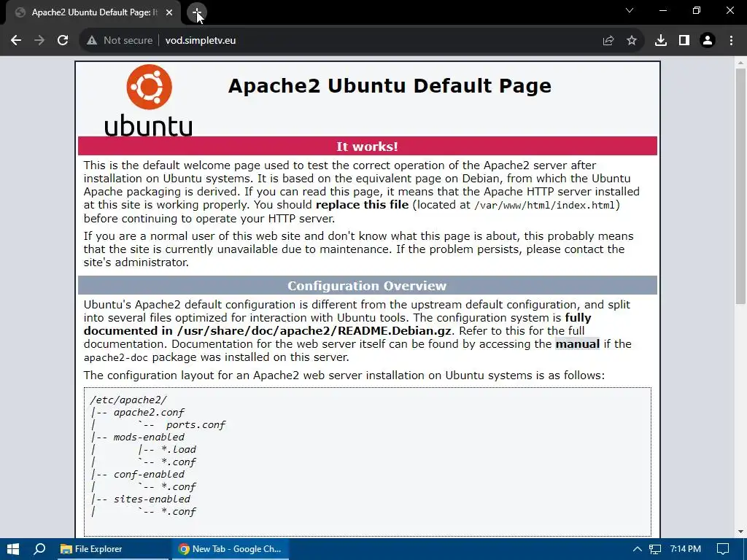Show hidden system tray icons
747x560 pixels.
(637, 549)
